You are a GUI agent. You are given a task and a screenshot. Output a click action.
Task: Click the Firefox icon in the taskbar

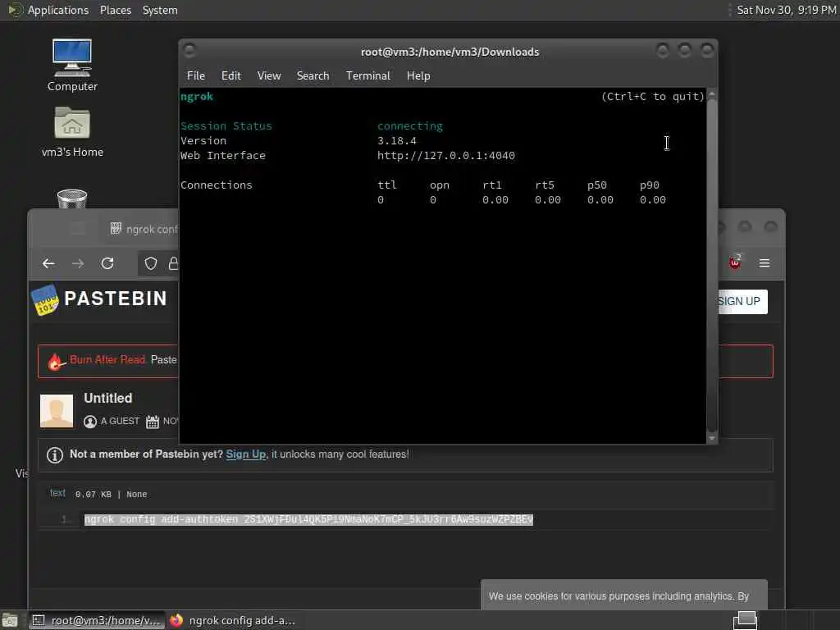pos(176,620)
